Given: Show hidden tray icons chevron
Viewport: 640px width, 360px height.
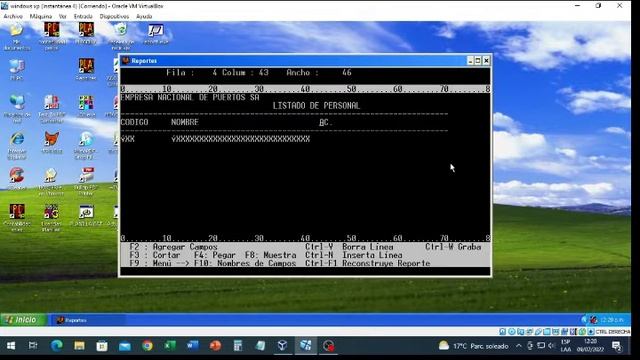Looking at the screenshot, I should pos(519,346).
